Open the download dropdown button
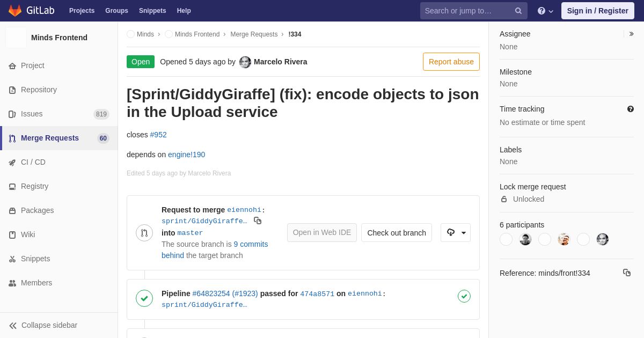Image resolution: width=644 pixels, height=338 pixels. (456, 232)
